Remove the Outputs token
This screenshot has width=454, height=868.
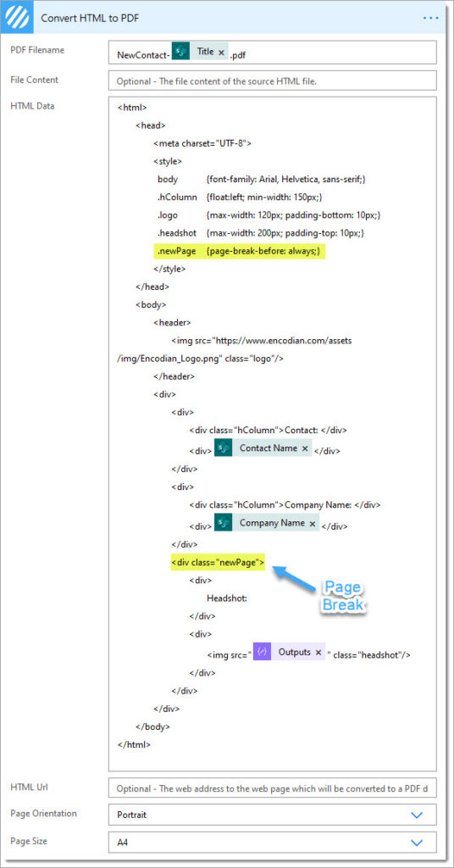tap(318, 652)
